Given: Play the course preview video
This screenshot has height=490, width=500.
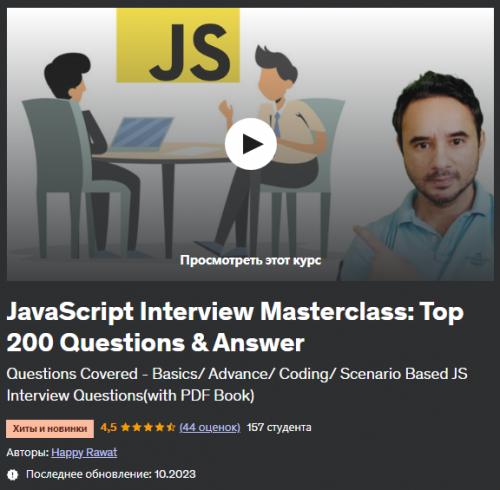Looking at the screenshot, I should 251,144.
